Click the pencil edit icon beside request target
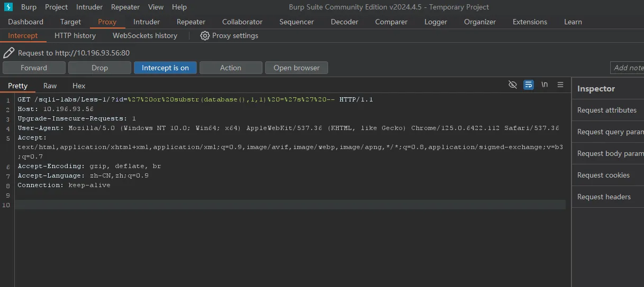The width and height of the screenshot is (644, 287). pyautogui.click(x=8, y=53)
